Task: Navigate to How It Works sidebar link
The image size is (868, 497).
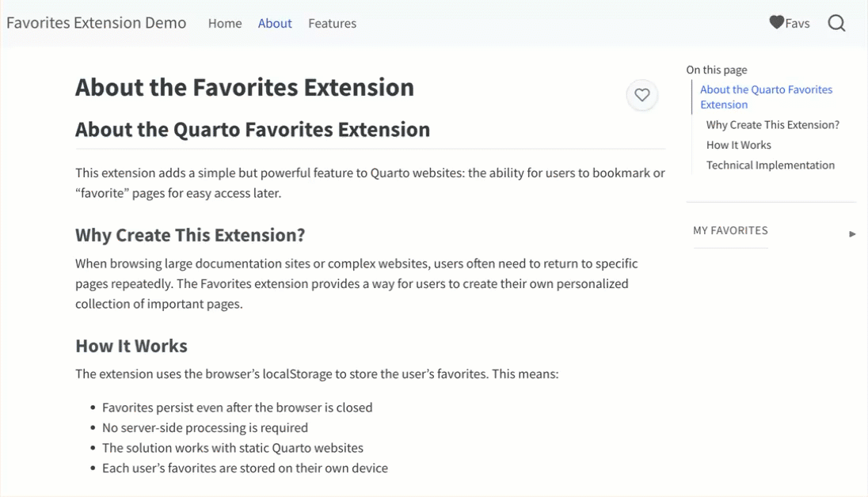Action: click(x=738, y=145)
